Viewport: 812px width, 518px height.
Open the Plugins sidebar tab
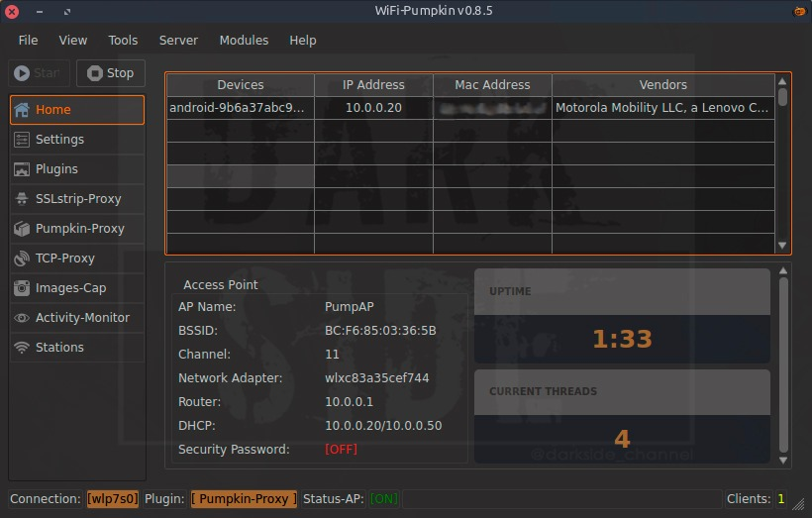tap(56, 169)
